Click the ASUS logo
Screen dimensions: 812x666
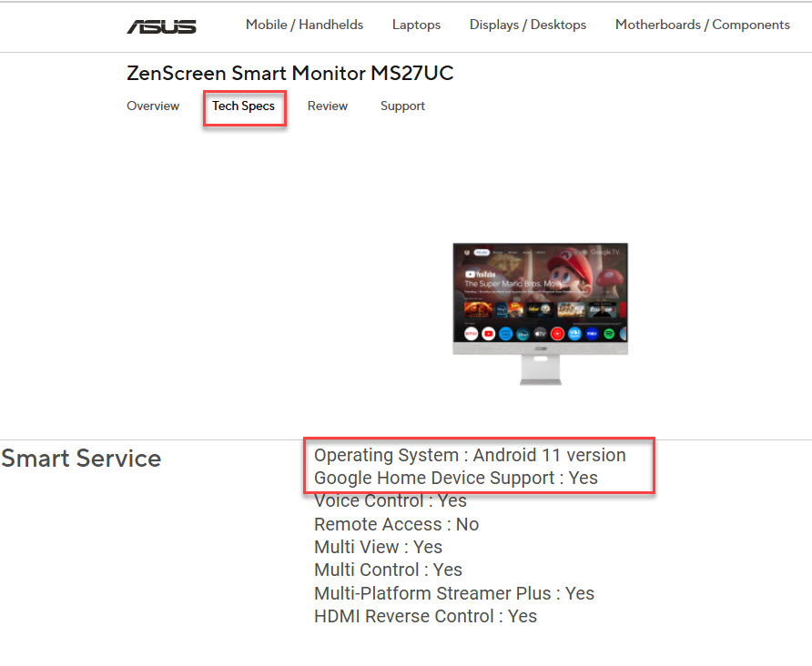coord(161,26)
